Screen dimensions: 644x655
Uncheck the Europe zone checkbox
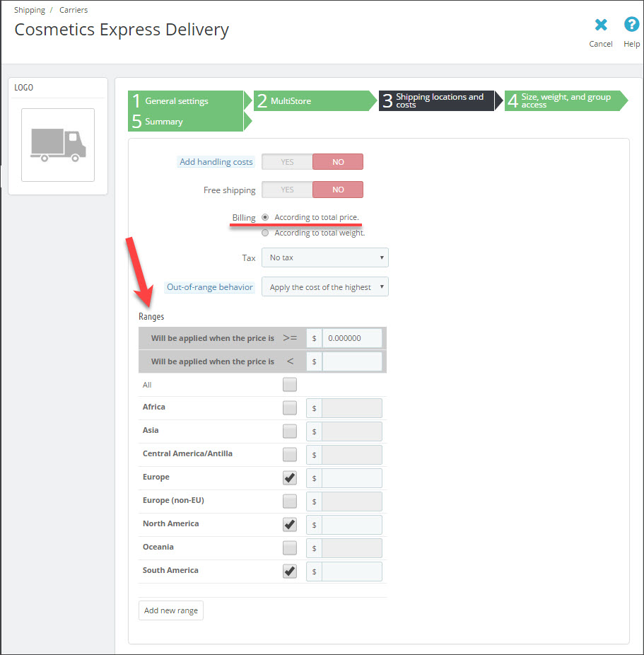[289, 477]
